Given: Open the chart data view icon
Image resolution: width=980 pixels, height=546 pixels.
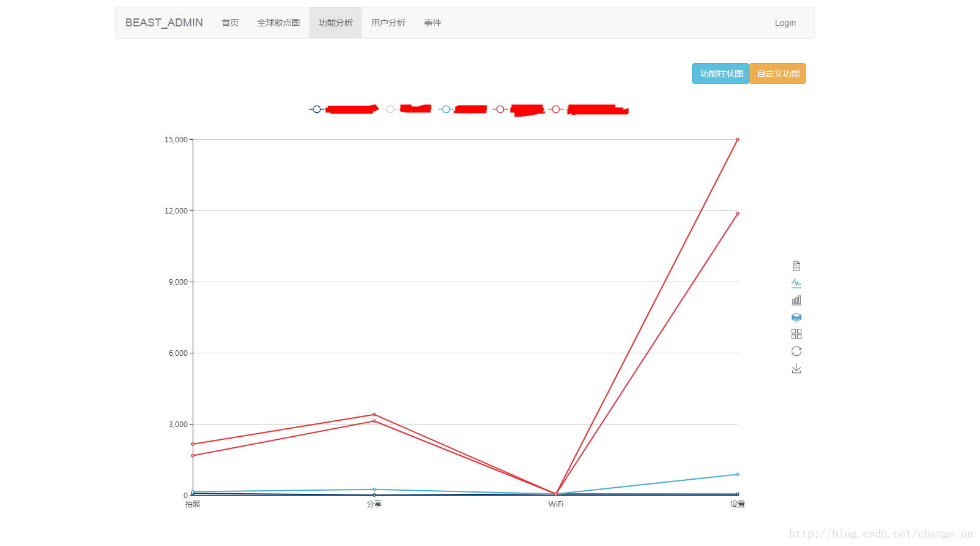Looking at the screenshot, I should coord(797,266).
